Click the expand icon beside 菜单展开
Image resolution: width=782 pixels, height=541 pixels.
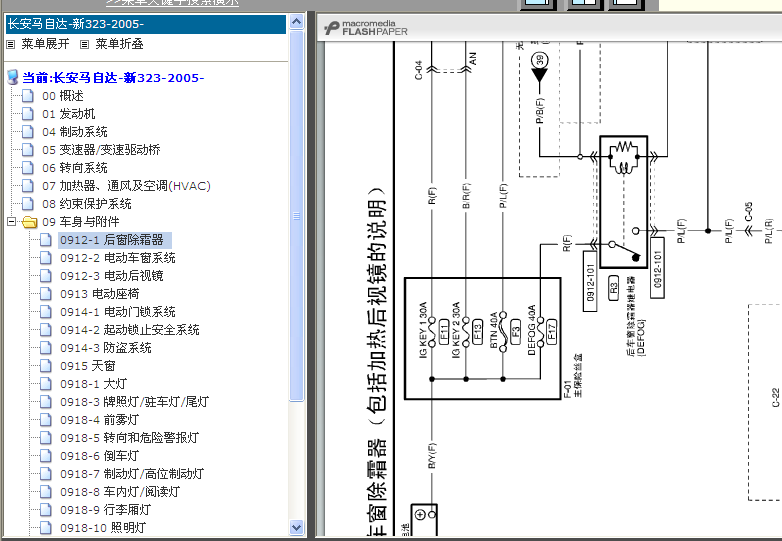pyautogui.click(x=10, y=44)
